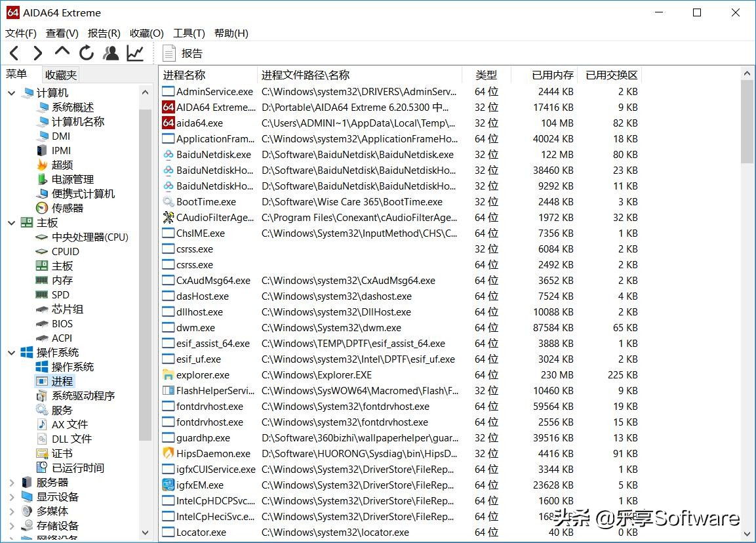Expand the 显示设备 tree node
Screen dimensions: 756x543
tap(12, 496)
